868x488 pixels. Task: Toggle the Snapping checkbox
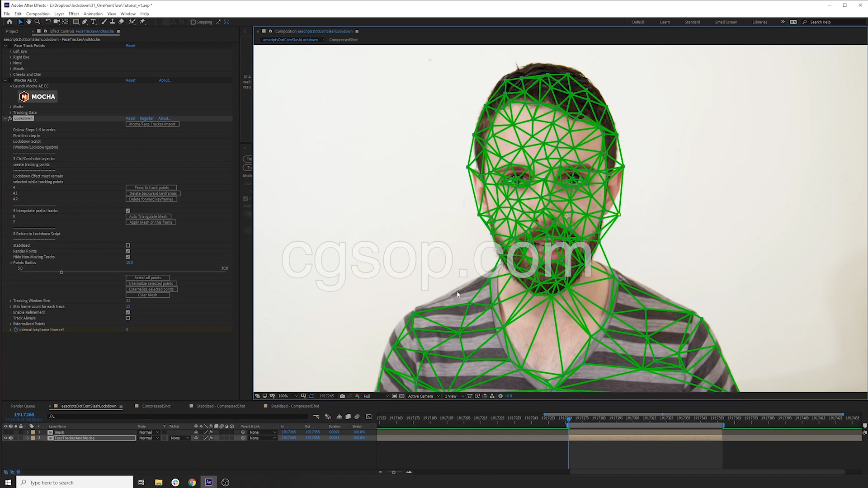click(x=193, y=22)
